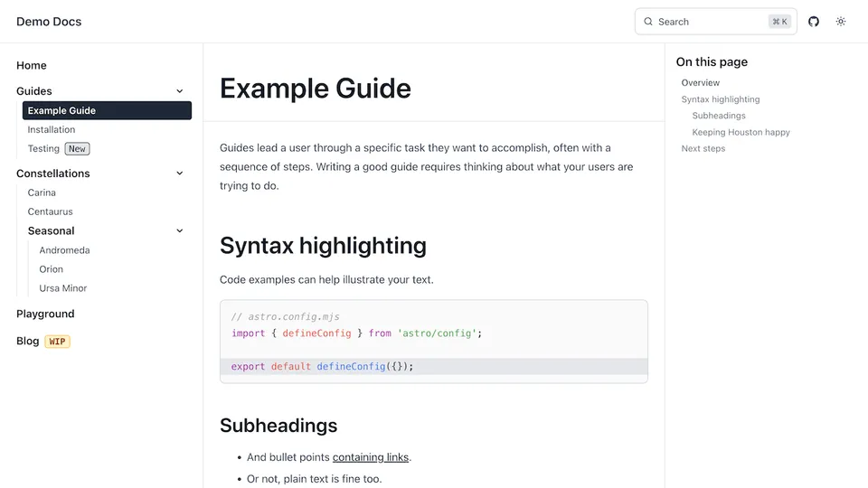The width and height of the screenshot is (868, 488).
Task: Click the Demo Docs site title
Action: [x=49, y=22]
